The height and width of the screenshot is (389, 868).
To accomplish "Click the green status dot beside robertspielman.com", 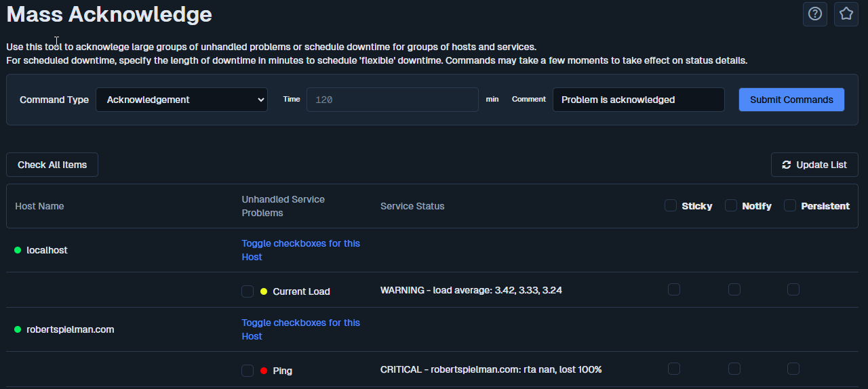I will 18,329.
